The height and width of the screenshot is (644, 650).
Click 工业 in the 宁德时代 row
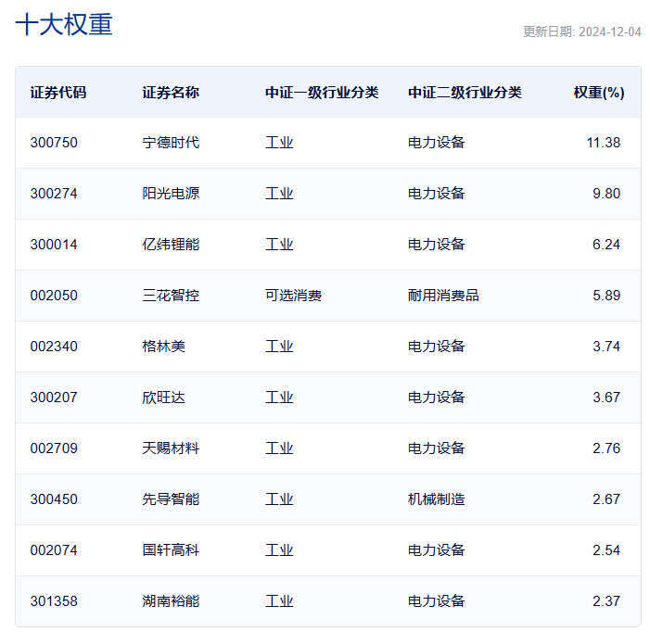coord(279,143)
